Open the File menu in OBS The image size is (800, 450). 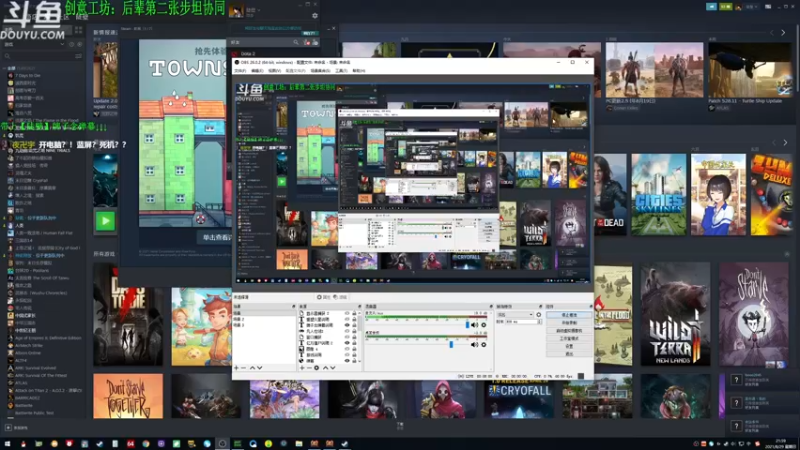pos(240,70)
